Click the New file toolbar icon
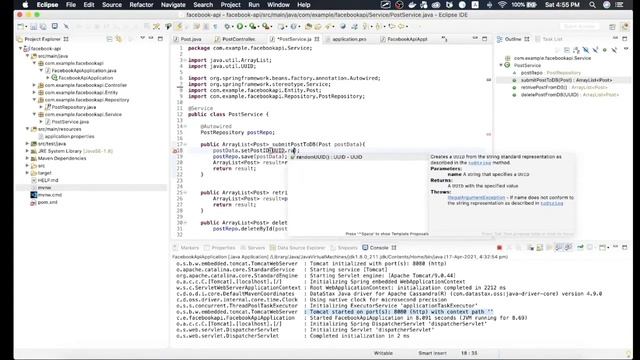This screenshot has width=640, height=360. (x=20, y=27)
